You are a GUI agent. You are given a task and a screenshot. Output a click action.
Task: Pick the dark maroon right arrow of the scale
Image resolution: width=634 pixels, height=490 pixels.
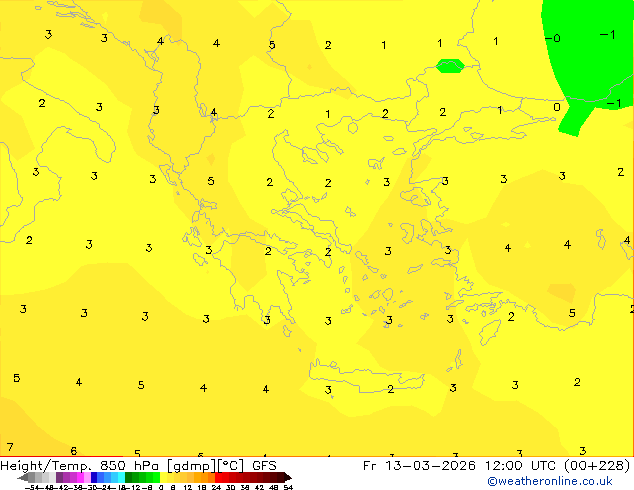tap(288, 477)
